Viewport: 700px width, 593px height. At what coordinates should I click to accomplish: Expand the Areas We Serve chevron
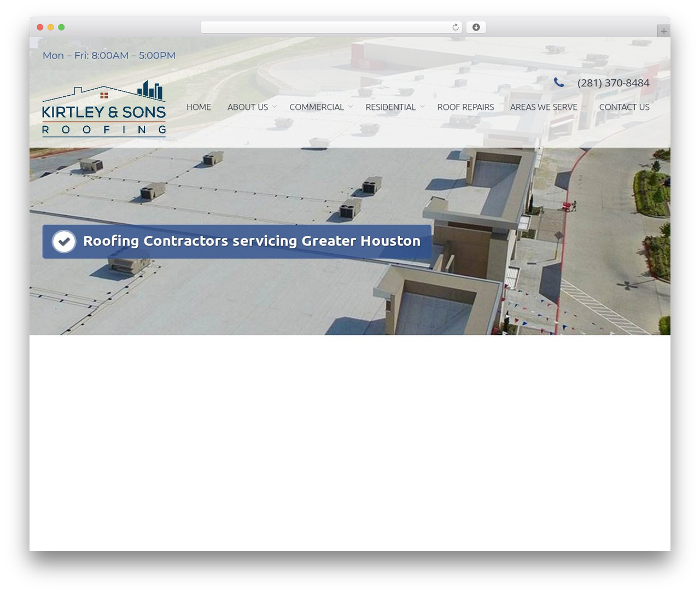tap(584, 107)
